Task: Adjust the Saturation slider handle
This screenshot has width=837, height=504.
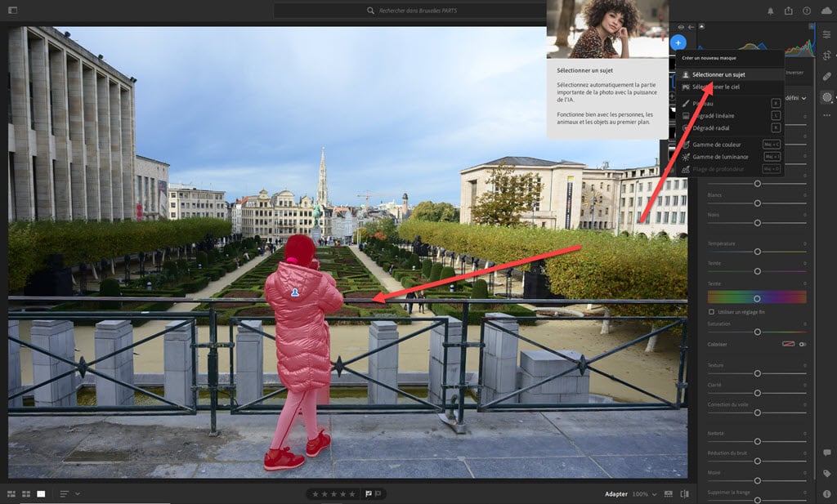Action: pyautogui.click(x=757, y=332)
